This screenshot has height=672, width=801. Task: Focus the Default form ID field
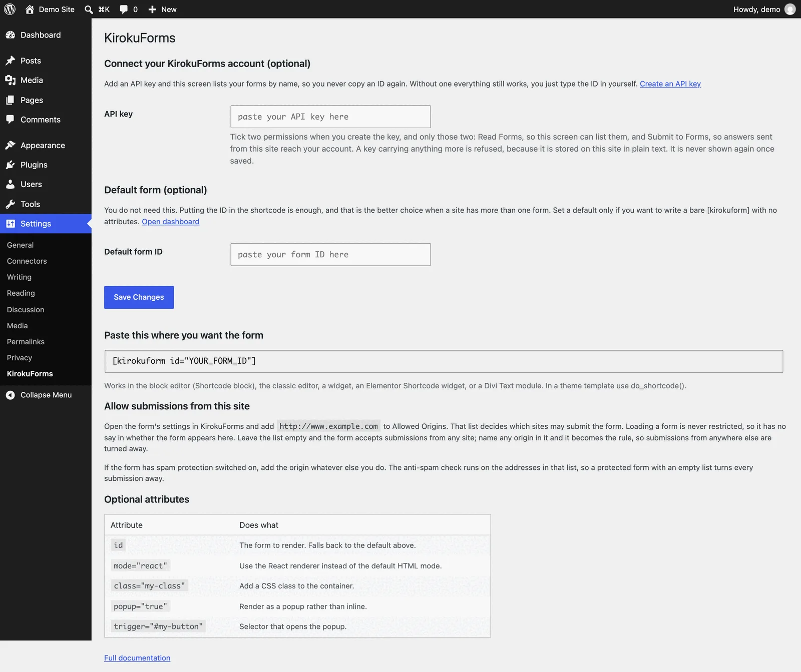point(330,255)
